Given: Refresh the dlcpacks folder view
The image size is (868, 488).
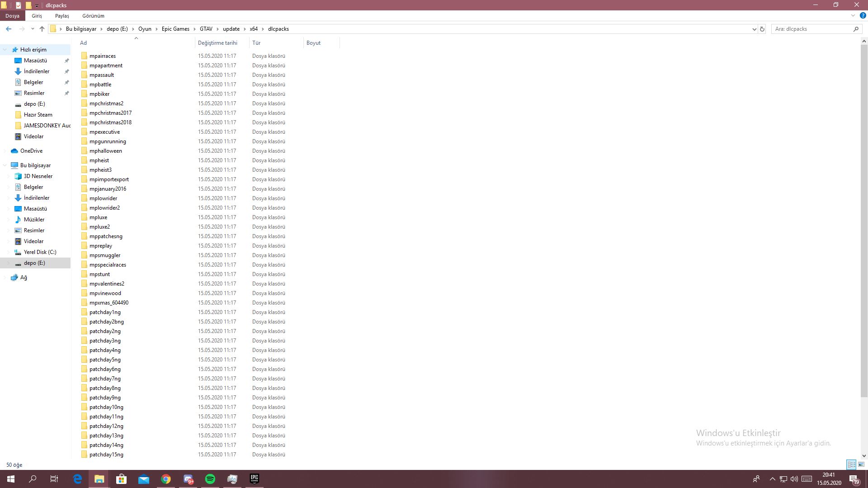Looking at the screenshot, I should pyautogui.click(x=762, y=29).
